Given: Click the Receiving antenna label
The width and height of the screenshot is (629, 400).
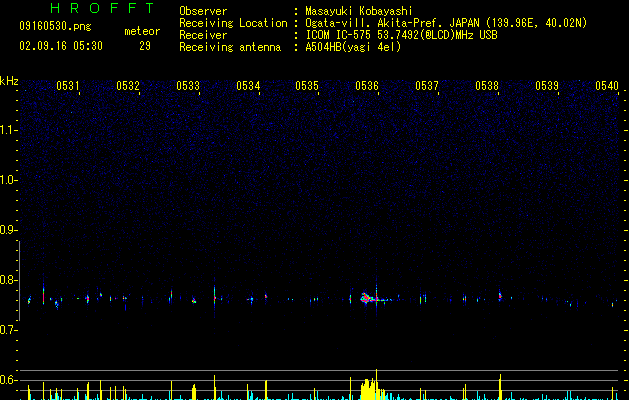Looking at the screenshot, I should [230, 47].
